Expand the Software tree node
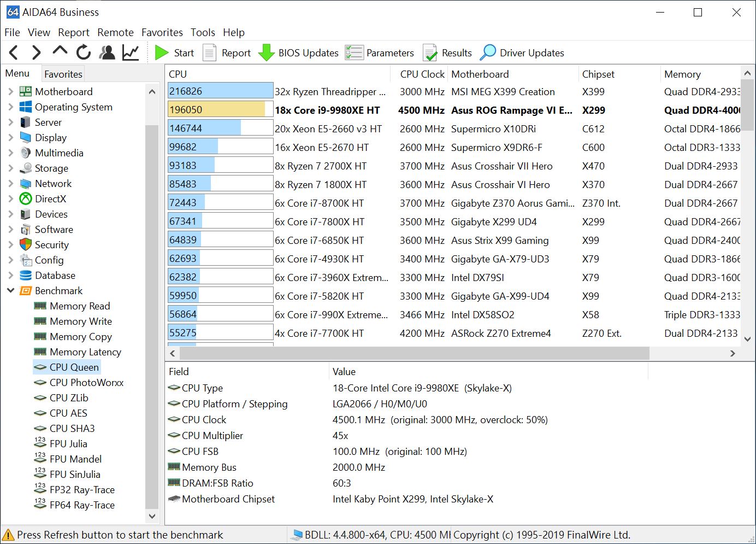The image size is (756, 544). click(10, 229)
